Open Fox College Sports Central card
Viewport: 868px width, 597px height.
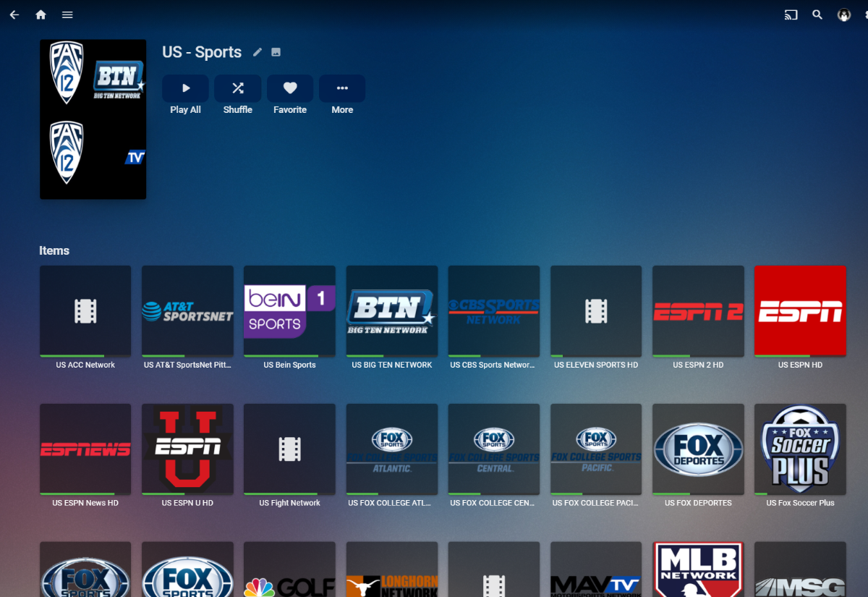click(494, 449)
